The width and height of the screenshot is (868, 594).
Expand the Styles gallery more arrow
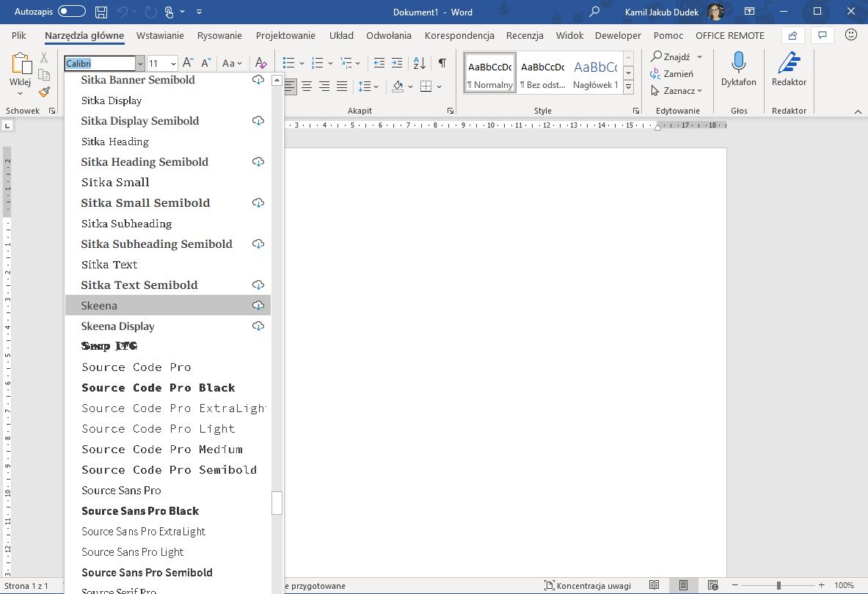click(628, 87)
